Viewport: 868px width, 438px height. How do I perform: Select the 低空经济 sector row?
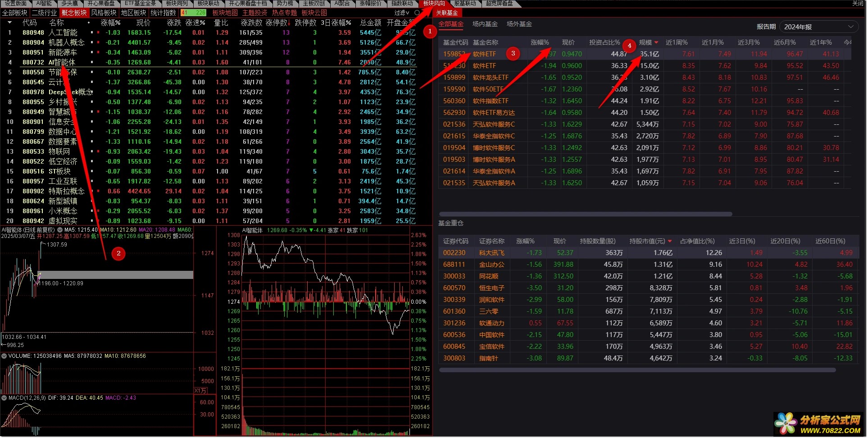click(x=209, y=161)
